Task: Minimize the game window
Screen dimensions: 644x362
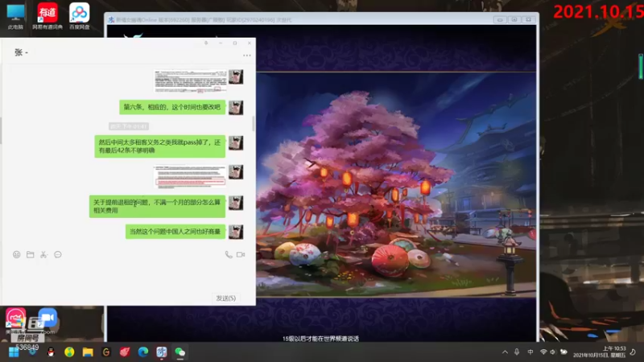Action: tap(500, 19)
